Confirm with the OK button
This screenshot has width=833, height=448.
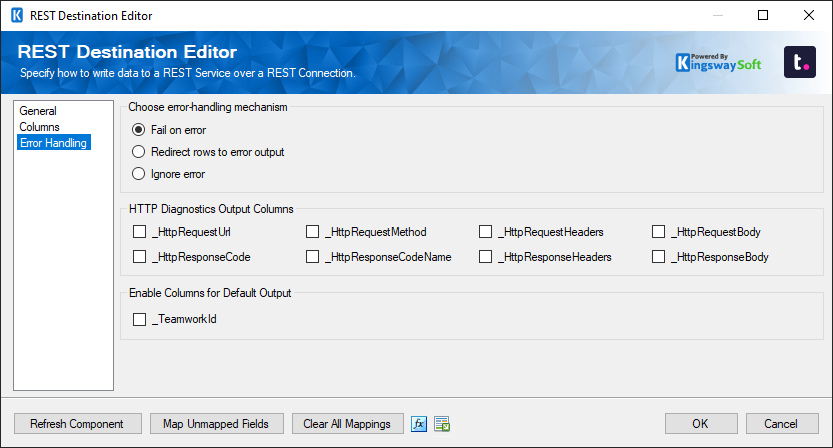coord(701,424)
